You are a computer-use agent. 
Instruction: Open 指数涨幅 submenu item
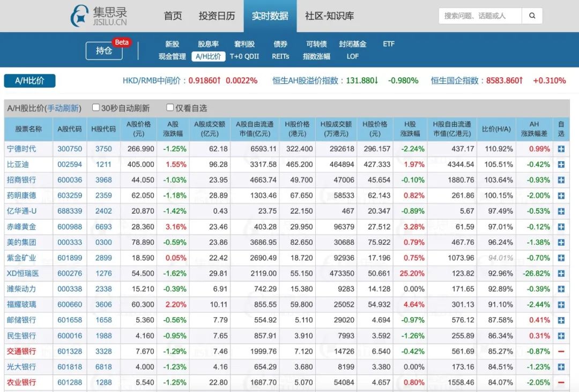pyautogui.click(x=316, y=56)
